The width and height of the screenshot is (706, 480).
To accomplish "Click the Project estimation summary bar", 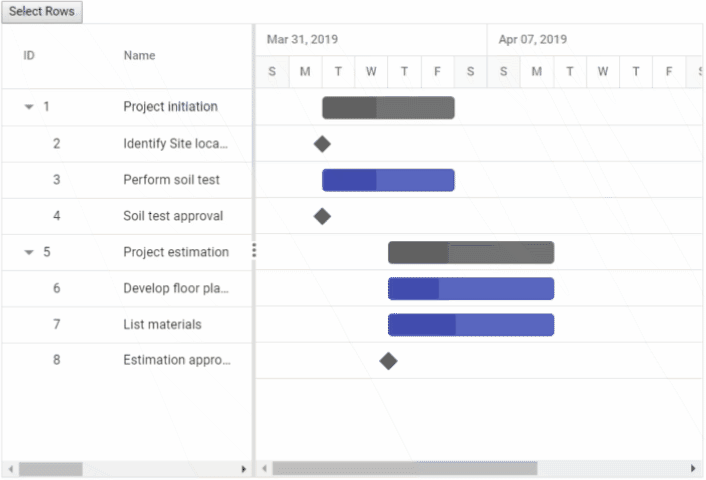I will pyautogui.click(x=470, y=253).
